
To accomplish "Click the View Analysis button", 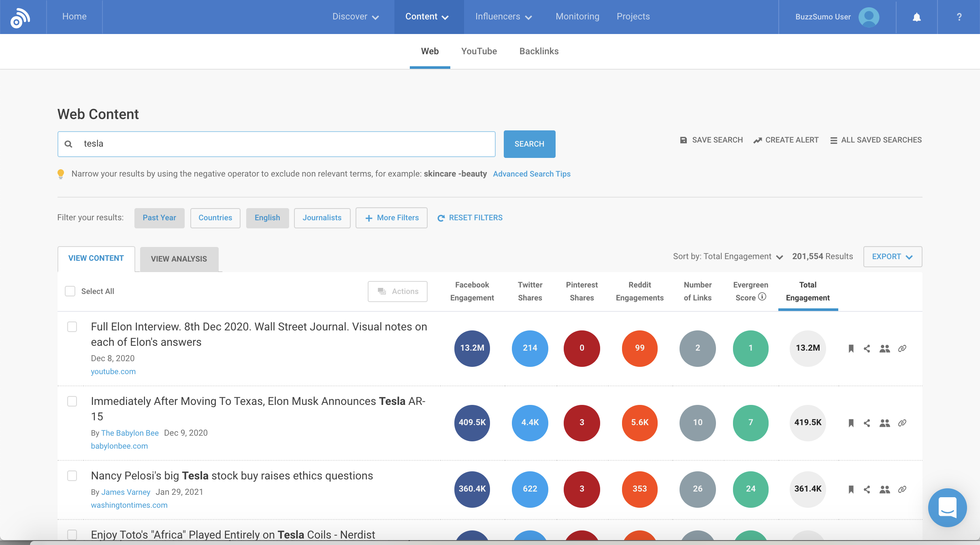I will pyautogui.click(x=177, y=258).
